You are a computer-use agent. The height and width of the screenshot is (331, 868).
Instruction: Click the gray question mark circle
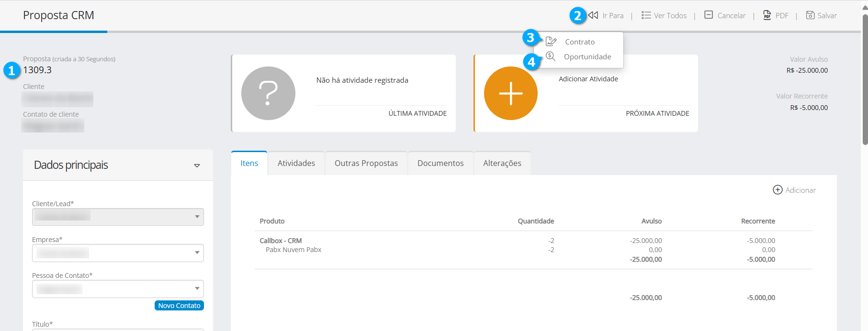point(268,93)
